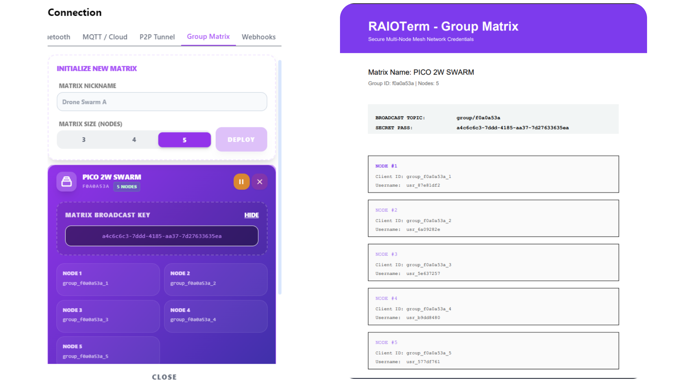This screenshot has width=680, height=382.
Task: Click the MATRIX BROADCAST KEY label
Action: click(x=108, y=215)
